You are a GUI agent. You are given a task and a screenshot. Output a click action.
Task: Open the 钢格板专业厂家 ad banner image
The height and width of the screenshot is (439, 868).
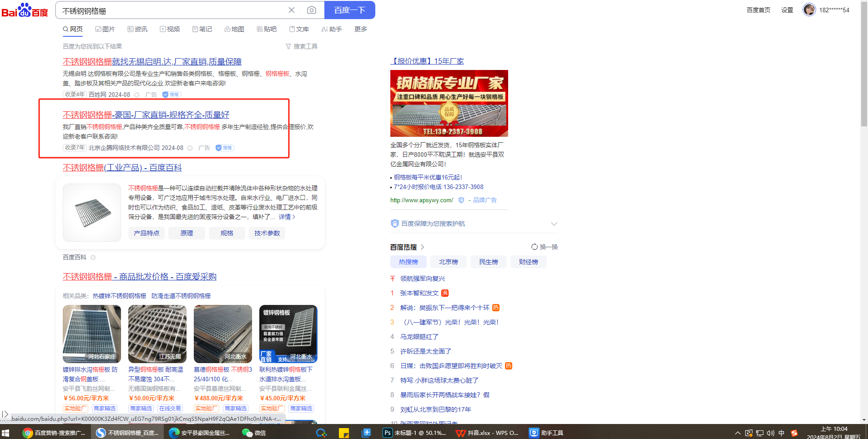pos(449,104)
